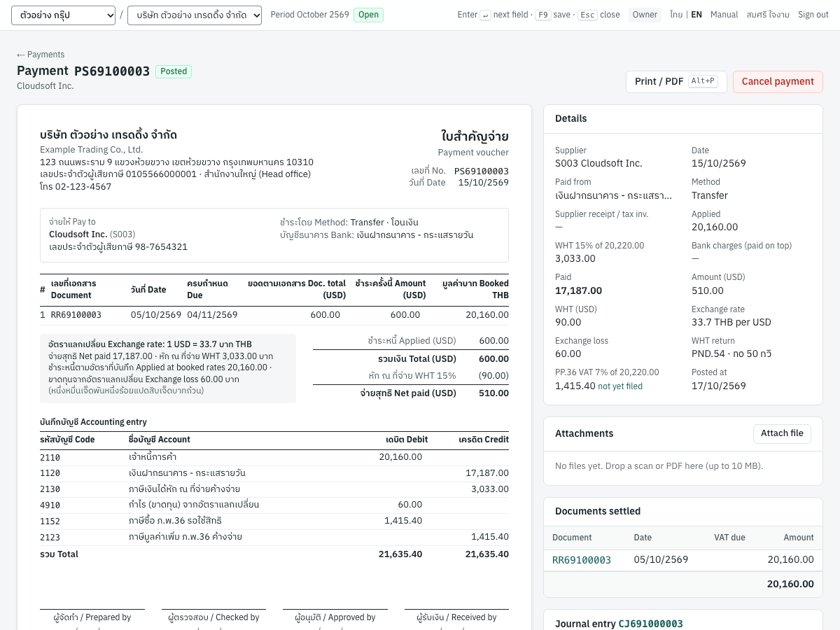
Task: Sign out of the application
Action: (813, 15)
